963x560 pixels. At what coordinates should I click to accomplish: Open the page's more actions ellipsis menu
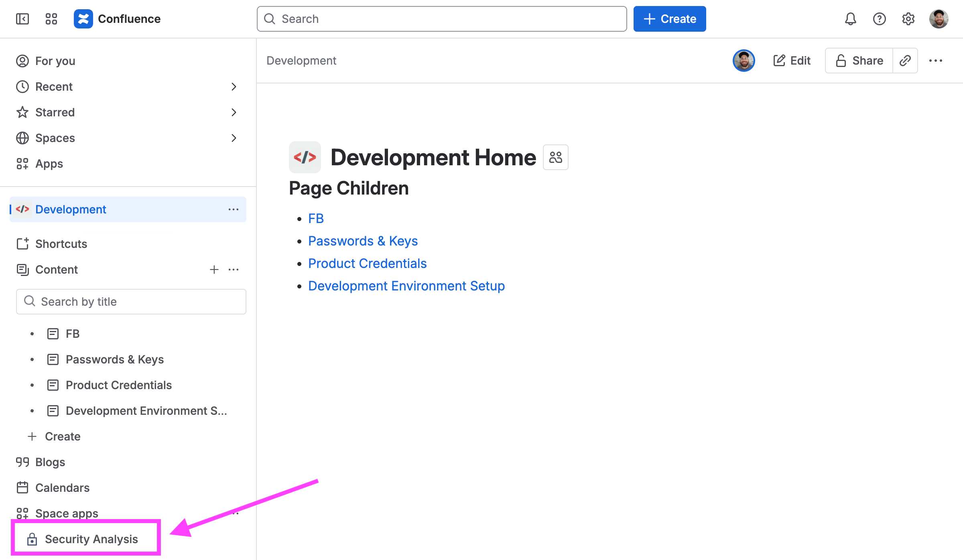tap(935, 61)
